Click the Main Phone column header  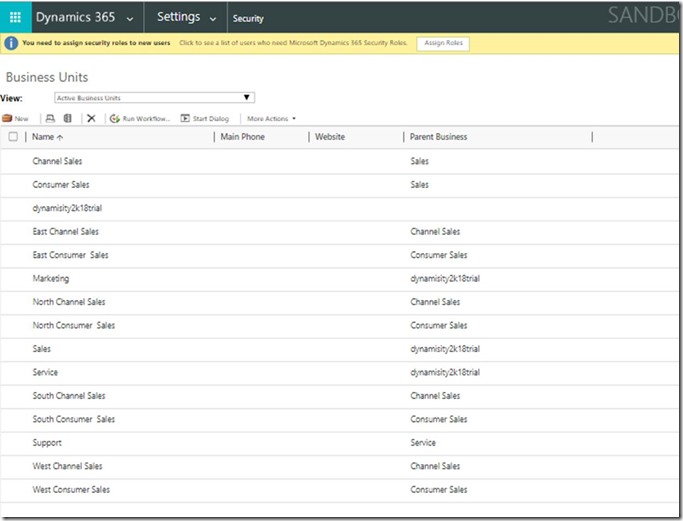pyautogui.click(x=242, y=137)
